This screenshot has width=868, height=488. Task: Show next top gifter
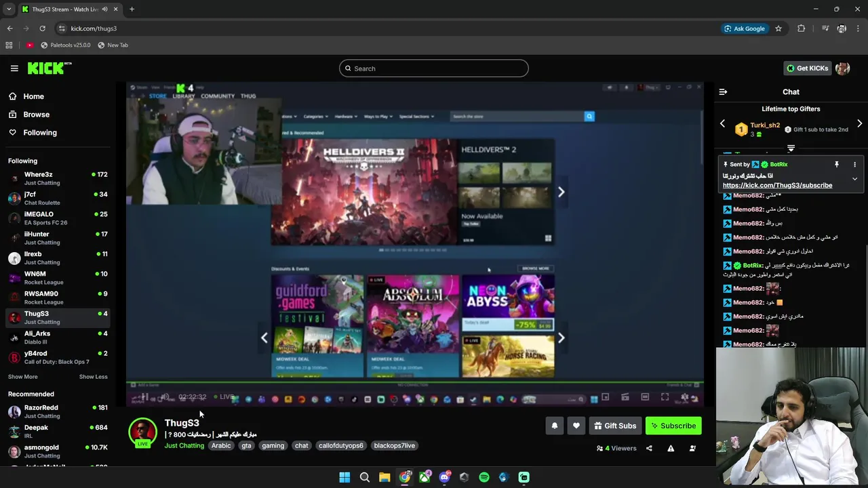[859, 124]
